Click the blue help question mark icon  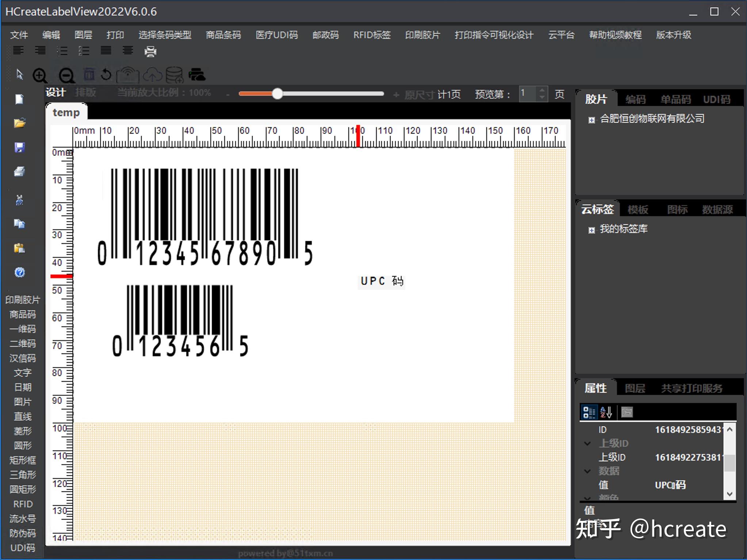tap(20, 272)
